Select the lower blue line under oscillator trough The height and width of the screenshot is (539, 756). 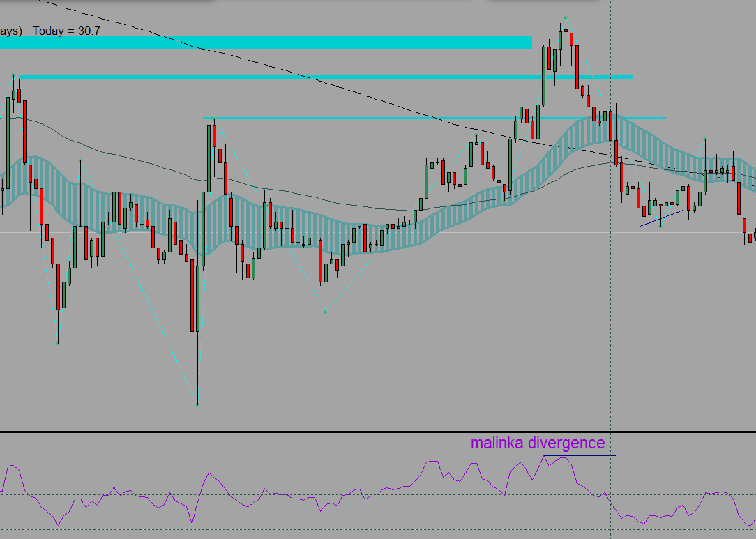[x=563, y=499]
